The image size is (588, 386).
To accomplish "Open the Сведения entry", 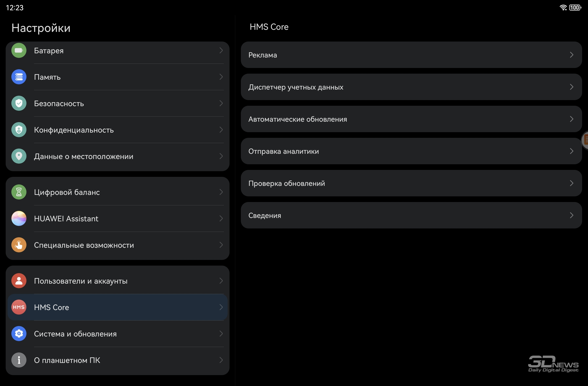I will [411, 215].
